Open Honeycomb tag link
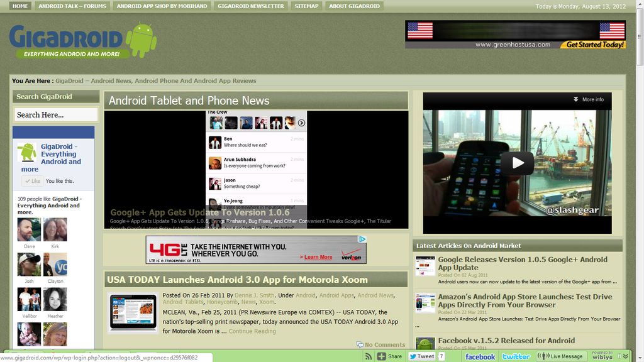The width and height of the screenshot is (644, 362). [x=222, y=302]
